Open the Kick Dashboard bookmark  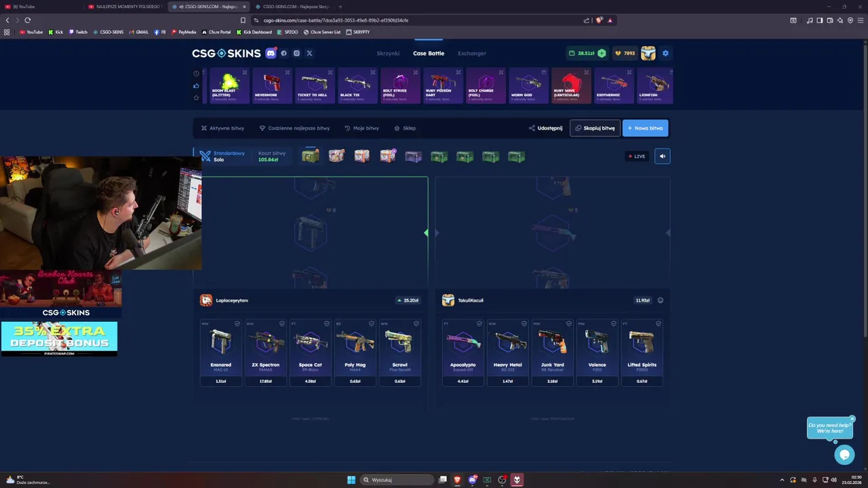click(x=254, y=32)
